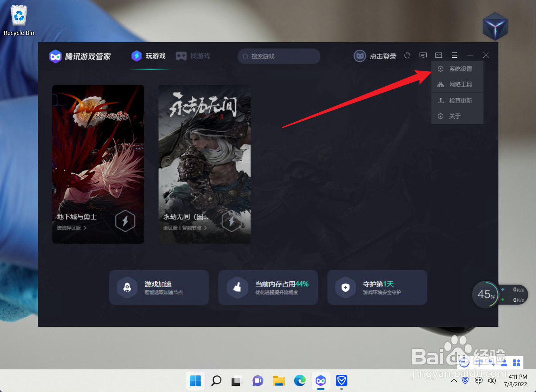536x392 pixels.
Task: Click the broom icon for memory cleanup
Action: [237, 288]
